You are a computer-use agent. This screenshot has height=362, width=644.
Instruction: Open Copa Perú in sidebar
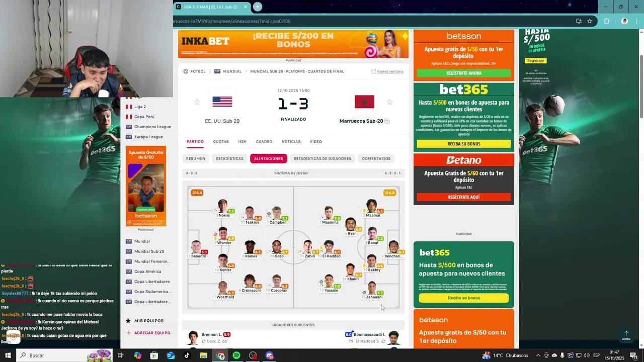point(144,117)
